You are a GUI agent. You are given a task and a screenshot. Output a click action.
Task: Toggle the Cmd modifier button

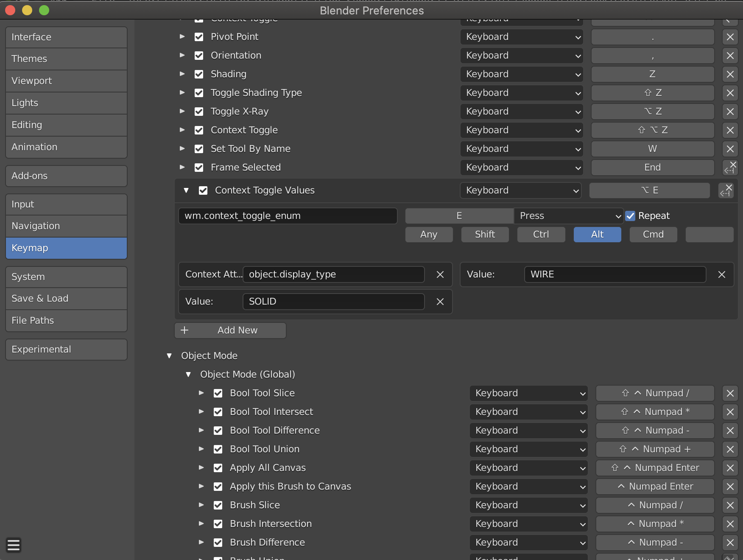pos(653,235)
